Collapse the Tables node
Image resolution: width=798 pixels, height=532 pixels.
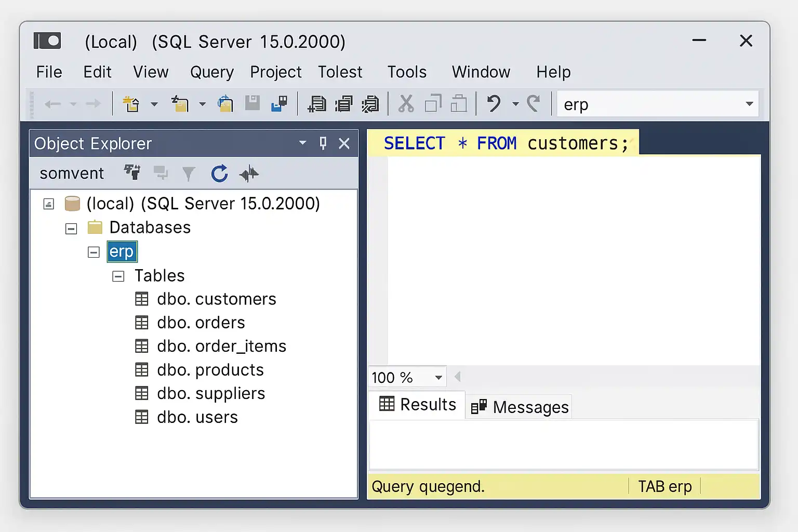118,276
